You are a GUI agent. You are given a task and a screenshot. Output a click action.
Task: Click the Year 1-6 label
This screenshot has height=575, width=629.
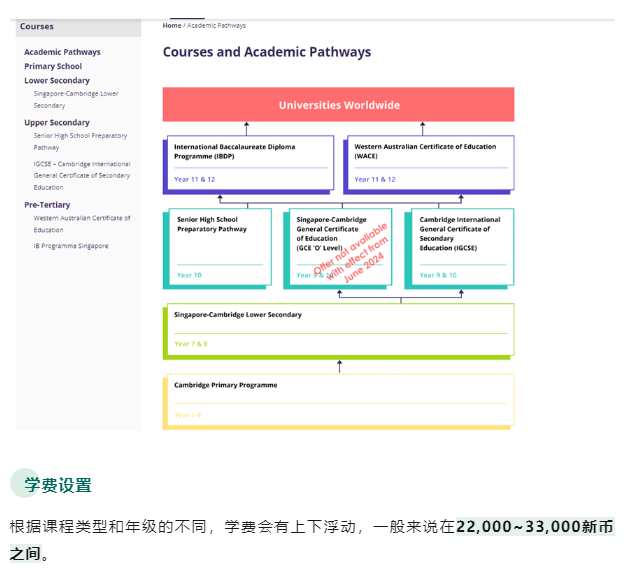187,415
